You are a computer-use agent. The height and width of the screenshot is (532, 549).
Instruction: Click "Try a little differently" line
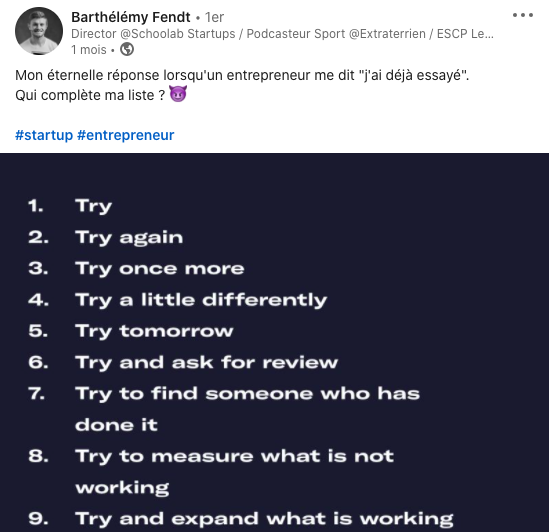(201, 300)
